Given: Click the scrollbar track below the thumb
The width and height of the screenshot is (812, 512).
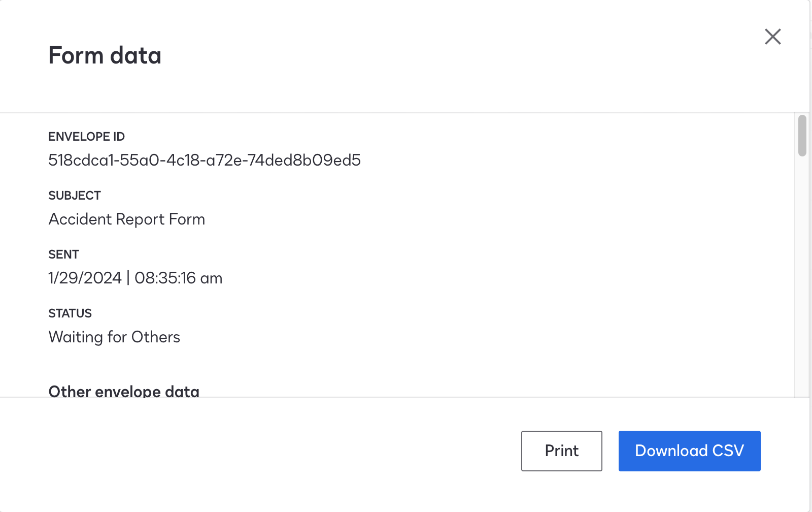Looking at the screenshot, I should 802,279.
